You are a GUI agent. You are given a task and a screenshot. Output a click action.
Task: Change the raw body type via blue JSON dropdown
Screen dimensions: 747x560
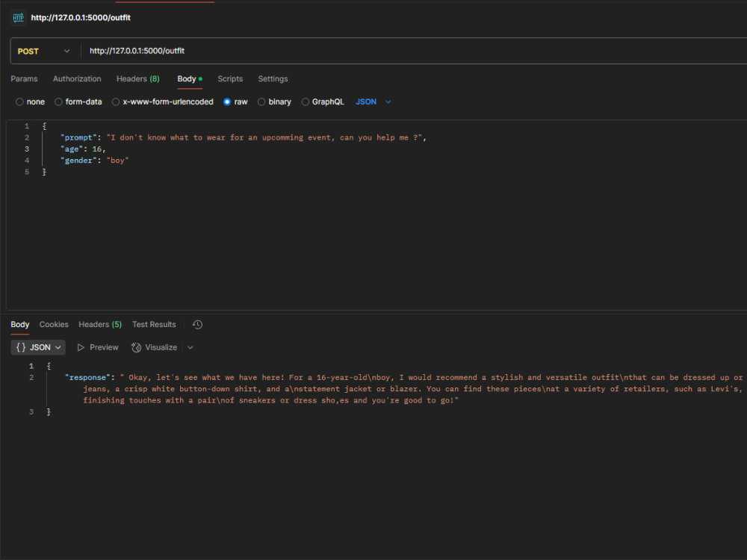click(373, 102)
